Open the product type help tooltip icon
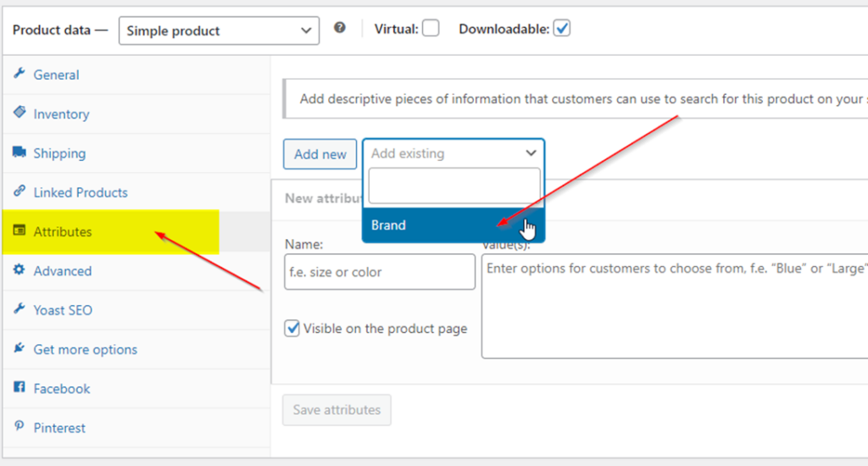Viewport: 868px width, 466px height. [x=339, y=28]
